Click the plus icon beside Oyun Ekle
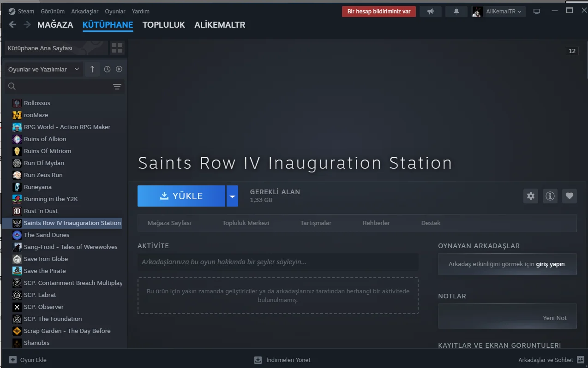The image size is (588, 368). (13, 360)
